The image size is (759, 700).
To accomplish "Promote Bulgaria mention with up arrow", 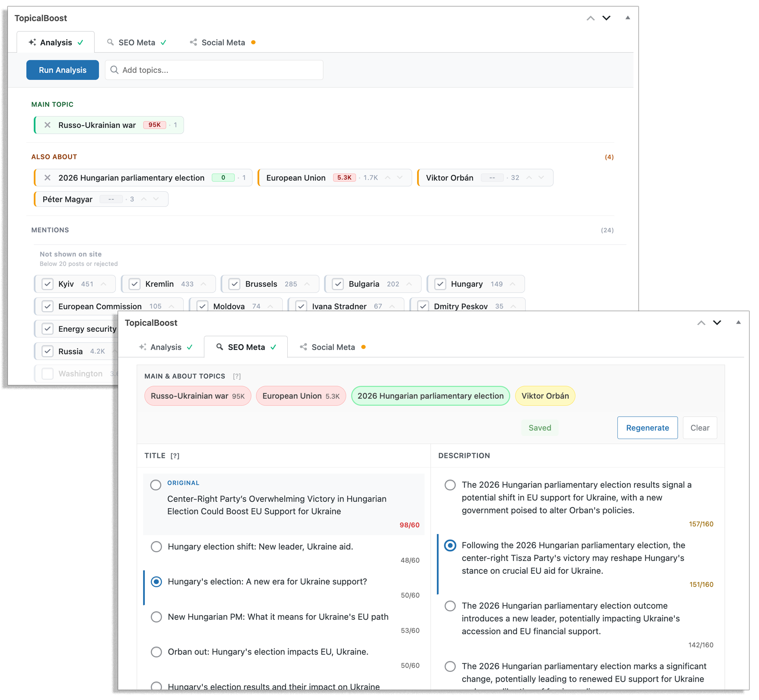I will pyautogui.click(x=409, y=284).
